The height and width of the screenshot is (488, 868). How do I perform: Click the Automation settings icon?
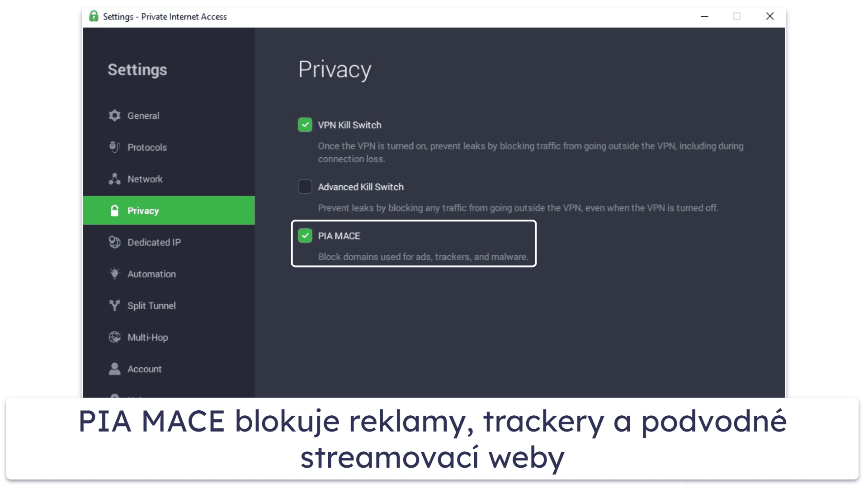(114, 273)
